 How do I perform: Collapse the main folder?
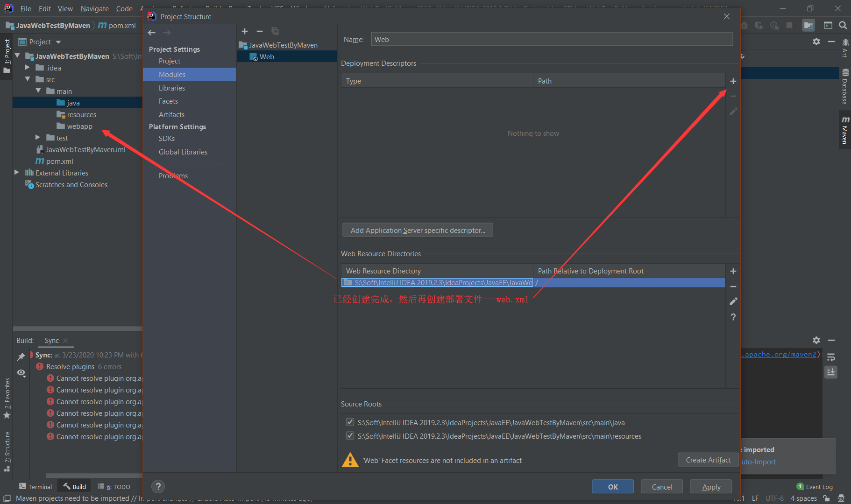(x=38, y=91)
